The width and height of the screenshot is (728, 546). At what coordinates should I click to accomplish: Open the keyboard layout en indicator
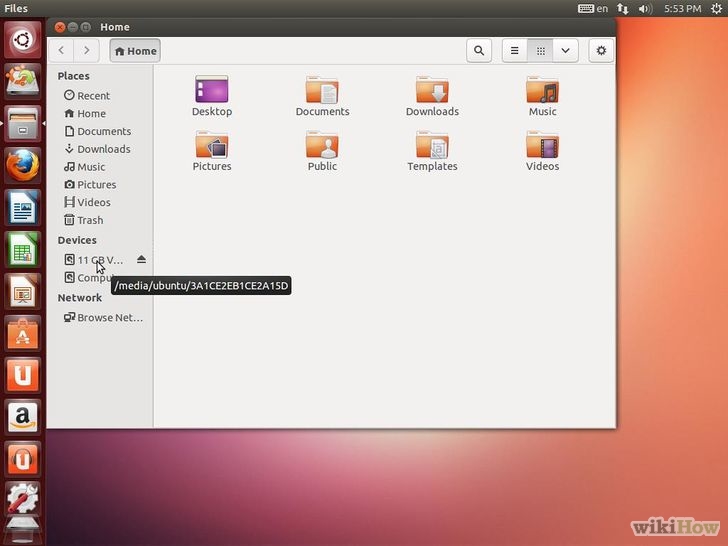coord(593,8)
